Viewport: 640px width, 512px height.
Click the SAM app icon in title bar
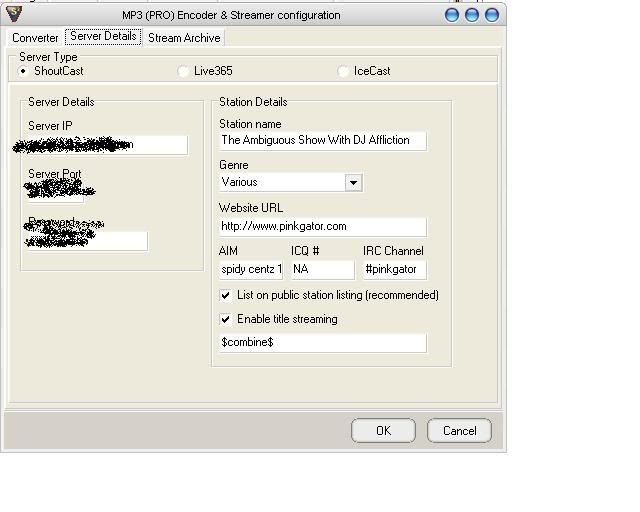14,13
